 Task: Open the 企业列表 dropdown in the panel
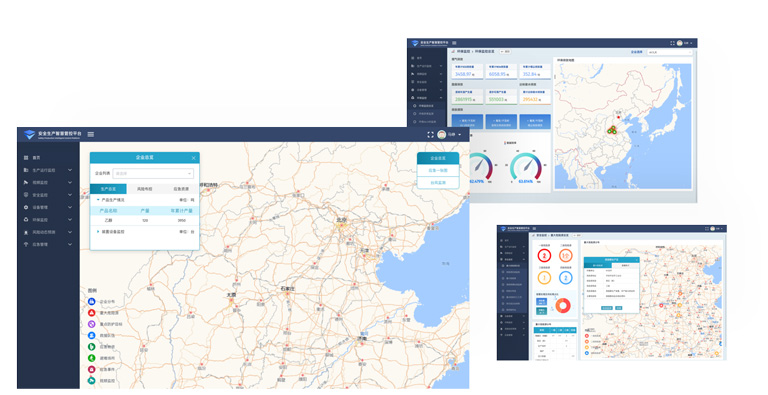(153, 173)
